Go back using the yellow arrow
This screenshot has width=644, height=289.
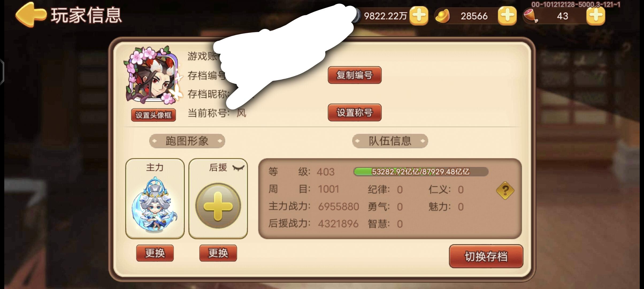coord(31,15)
